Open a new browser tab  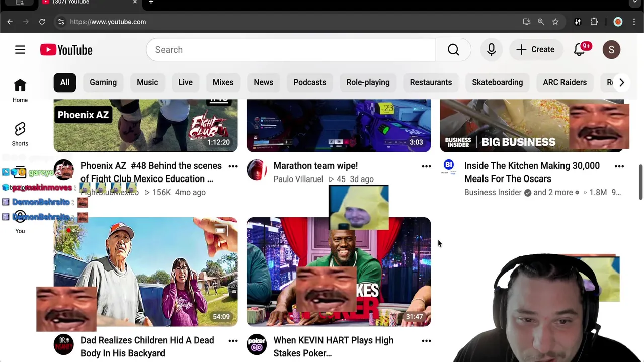point(151,3)
